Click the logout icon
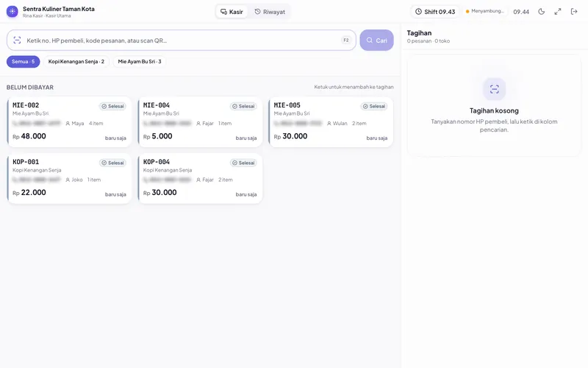The width and height of the screenshot is (588, 368). [574, 12]
